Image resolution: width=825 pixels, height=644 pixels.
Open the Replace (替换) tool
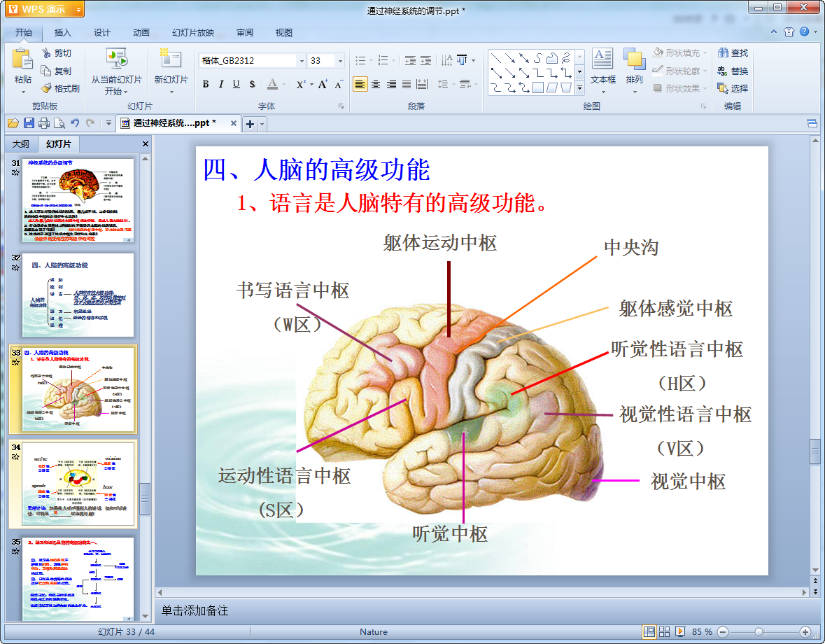[x=733, y=71]
